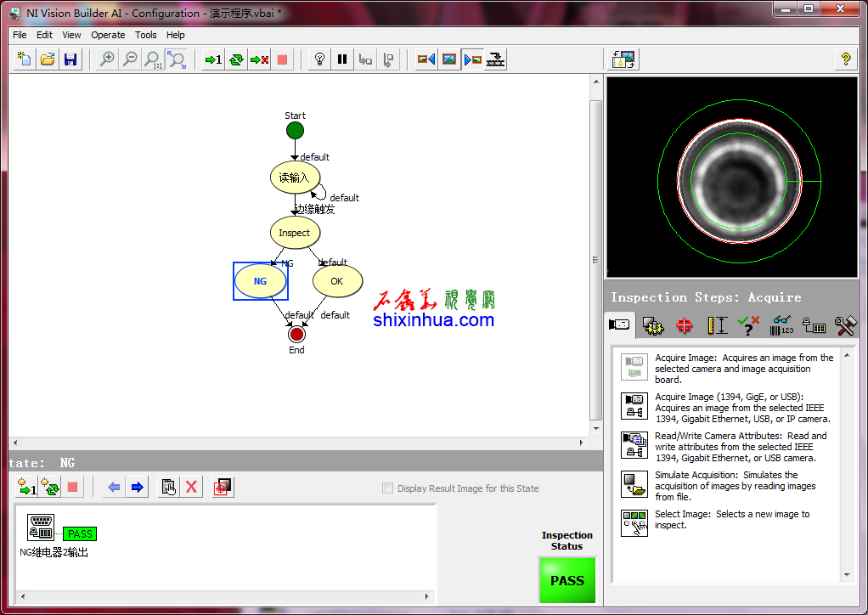Click the New Inspection toolbar icon
This screenshot has width=868, height=615.
tap(25, 59)
